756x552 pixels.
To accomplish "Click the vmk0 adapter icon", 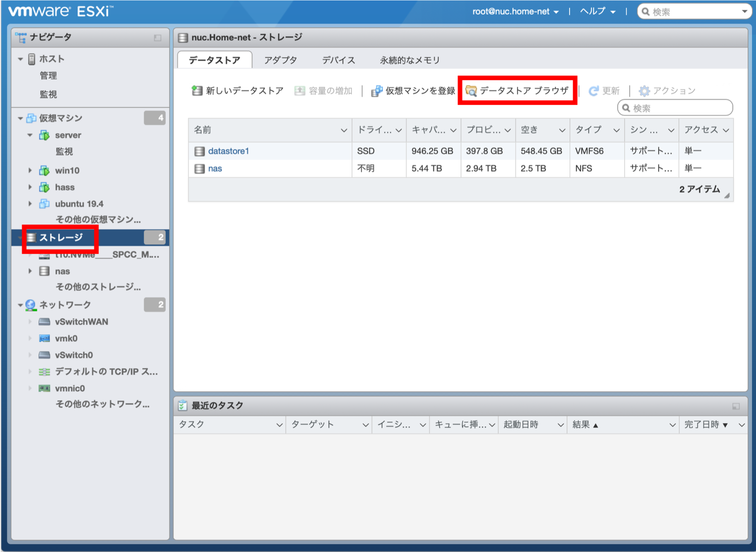I will pos(44,339).
